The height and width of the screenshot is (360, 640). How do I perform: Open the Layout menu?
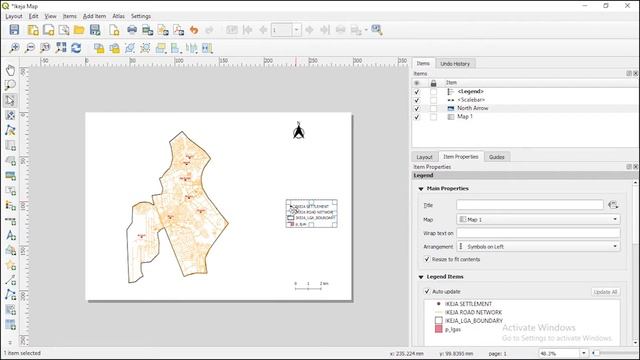pyautogui.click(x=13, y=16)
